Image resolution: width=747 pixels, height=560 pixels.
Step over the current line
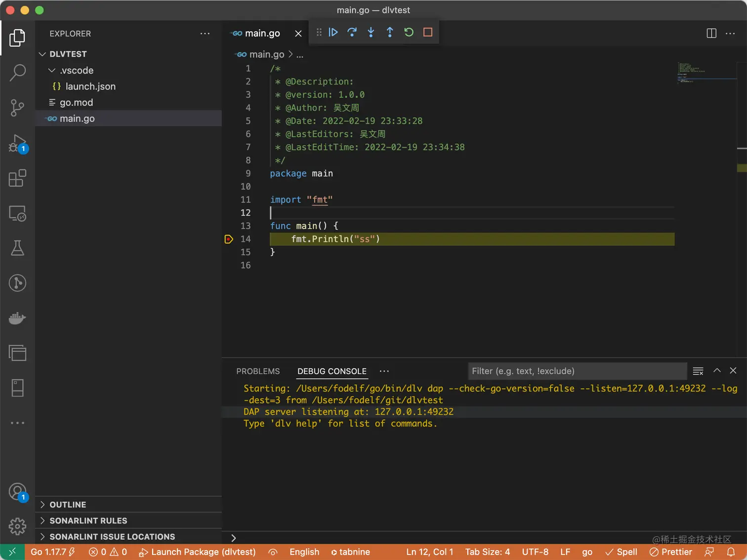click(352, 32)
